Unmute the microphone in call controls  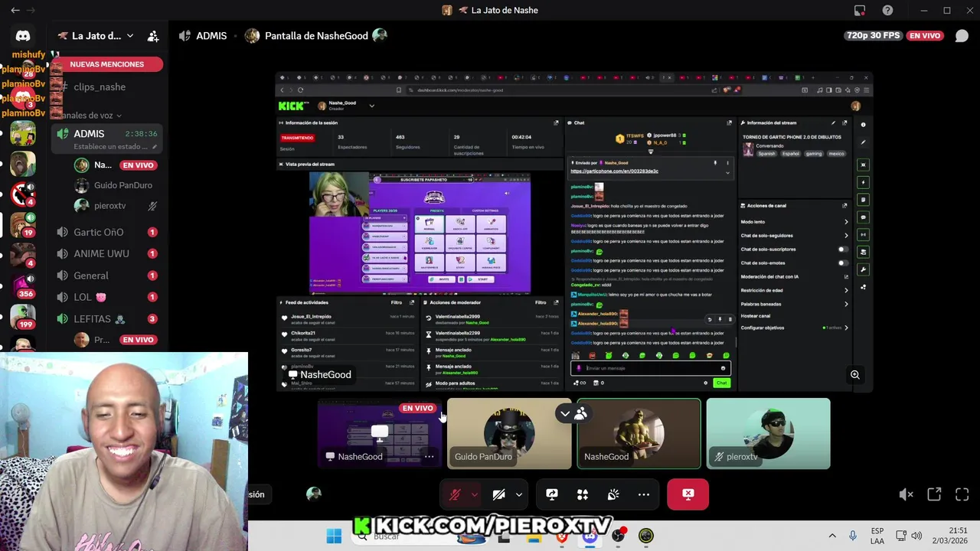pos(455,494)
